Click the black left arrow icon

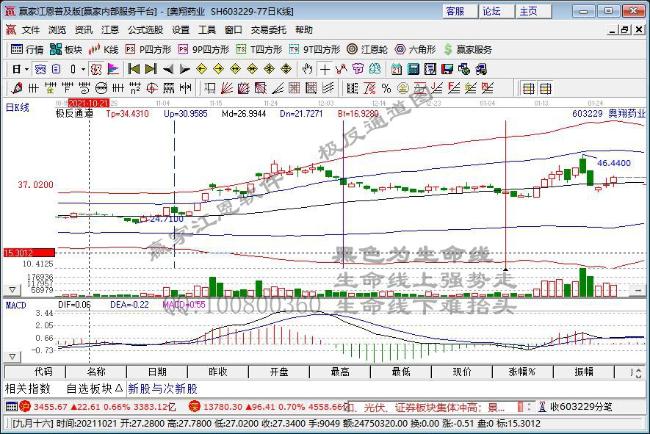click(x=167, y=69)
